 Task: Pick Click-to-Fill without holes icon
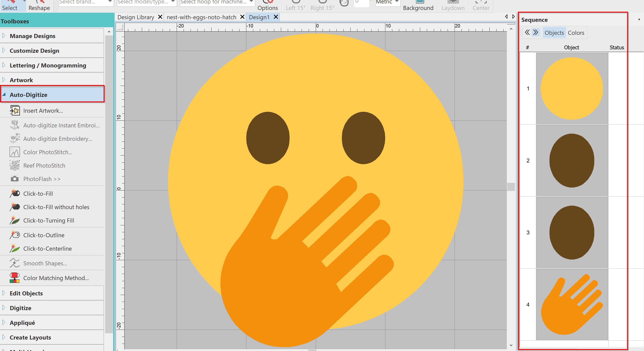[15, 207]
